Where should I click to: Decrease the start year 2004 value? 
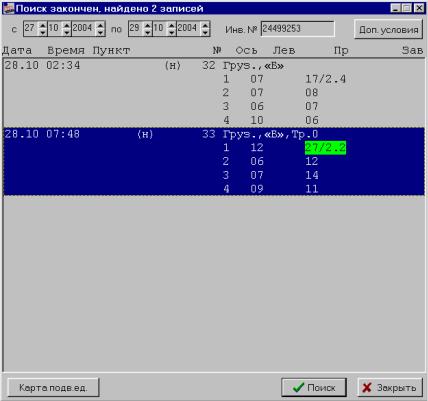(x=100, y=32)
